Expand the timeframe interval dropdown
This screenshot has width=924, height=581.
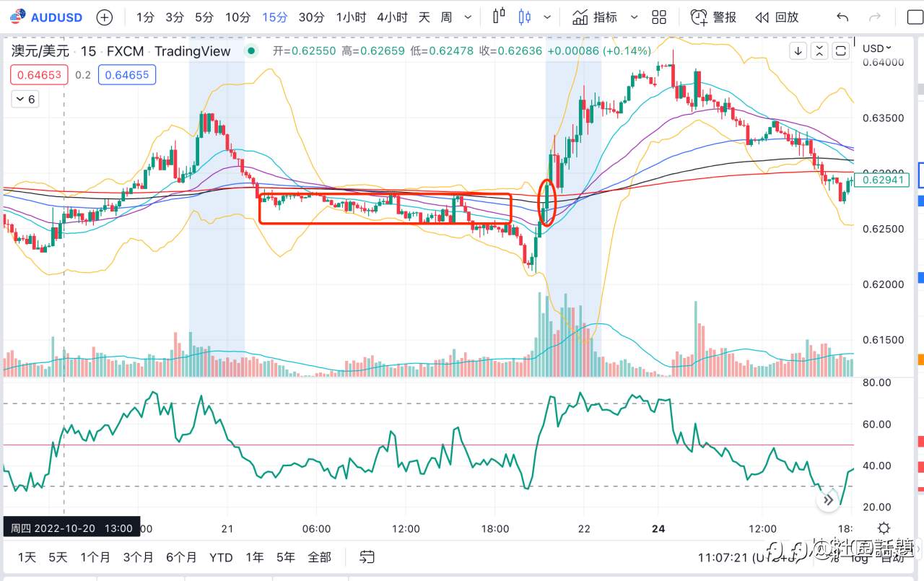[x=469, y=17]
